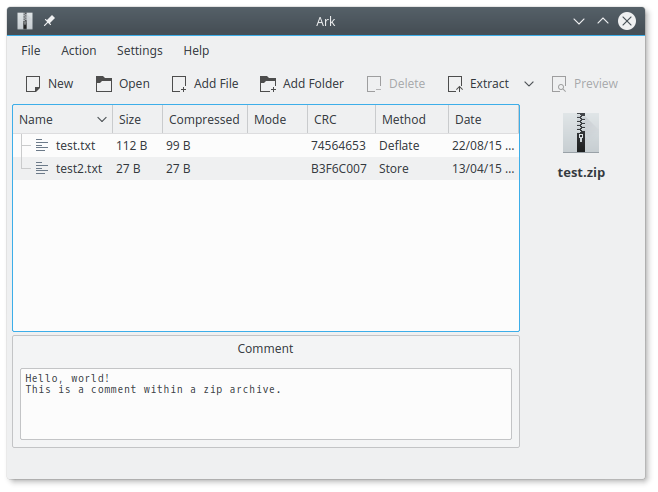
Task: Sort by the Compressed column header
Action: [x=204, y=120]
